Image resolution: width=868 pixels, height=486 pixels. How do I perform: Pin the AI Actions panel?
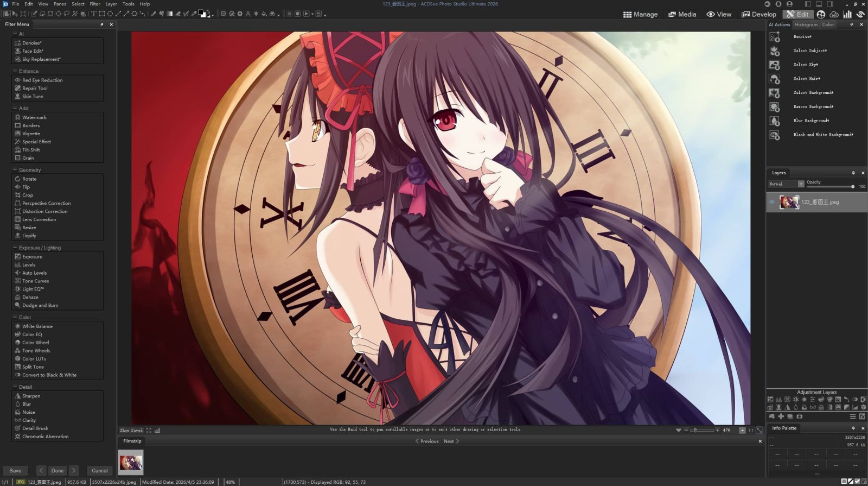pyautogui.click(x=852, y=24)
